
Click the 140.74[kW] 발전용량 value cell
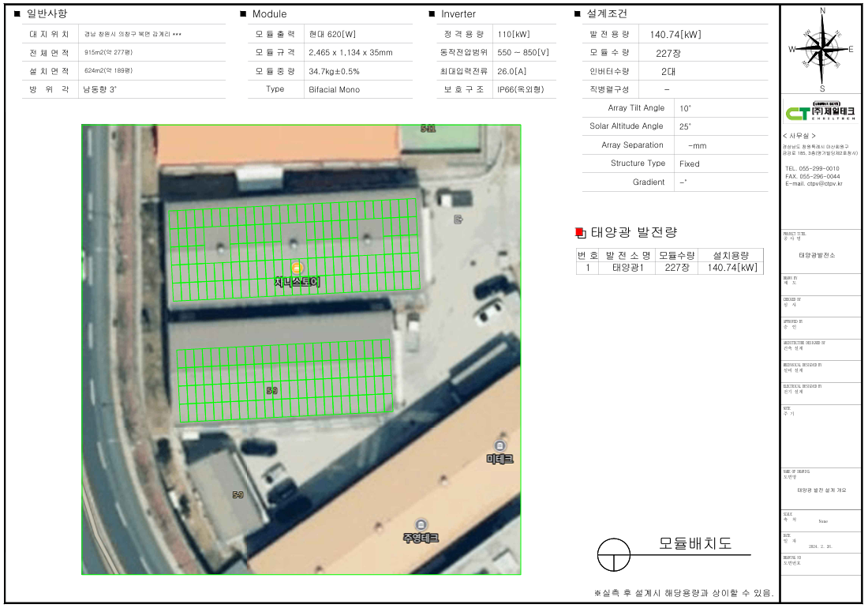coord(675,34)
